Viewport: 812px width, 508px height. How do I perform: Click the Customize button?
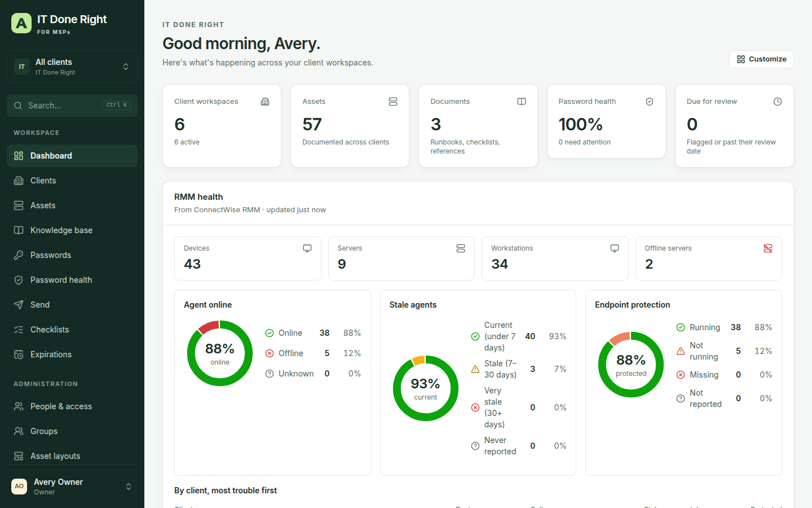point(761,59)
